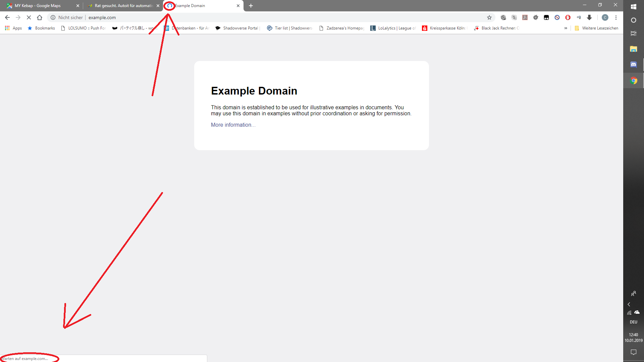Image resolution: width=644 pixels, height=362 pixels.
Task: Expand hidden bookmarks with double chevron
Action: coord(566,28)
